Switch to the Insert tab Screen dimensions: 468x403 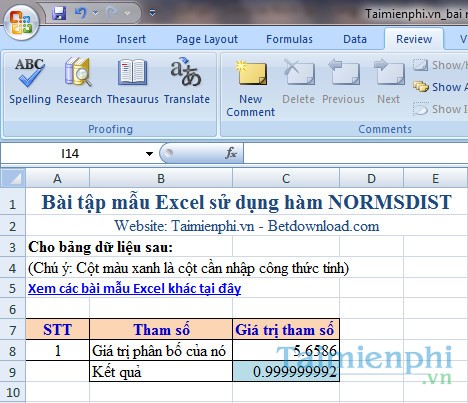[x=131, y=39]
